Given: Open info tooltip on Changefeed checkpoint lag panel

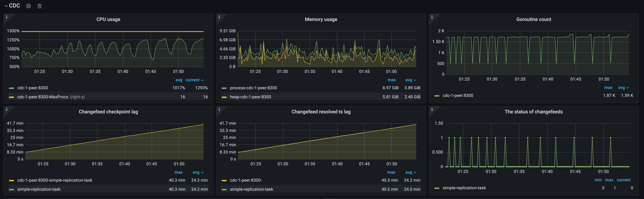Looking at the screenshot, I should pos(6,109).
